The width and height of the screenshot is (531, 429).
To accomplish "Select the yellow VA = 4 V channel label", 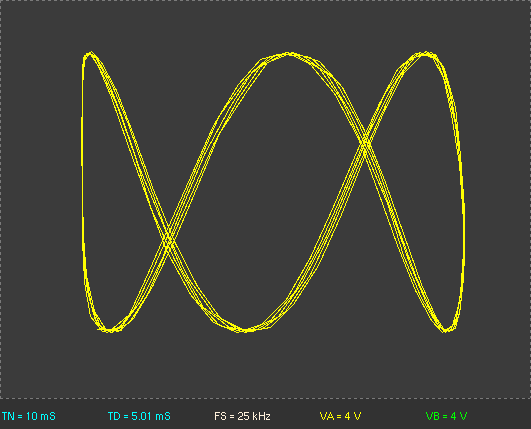I will [x=340, y=416].
